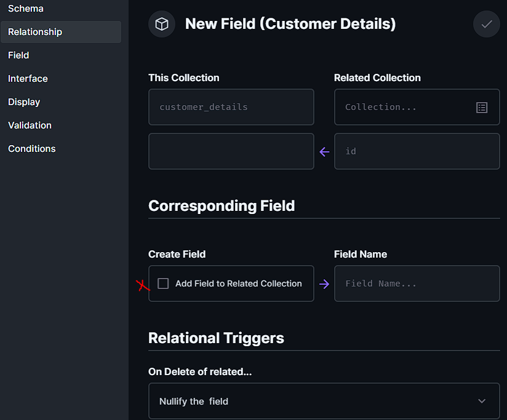Switch to the Schema tab
507x420 pixels.
pyautogui.click(x=26, y=9)
